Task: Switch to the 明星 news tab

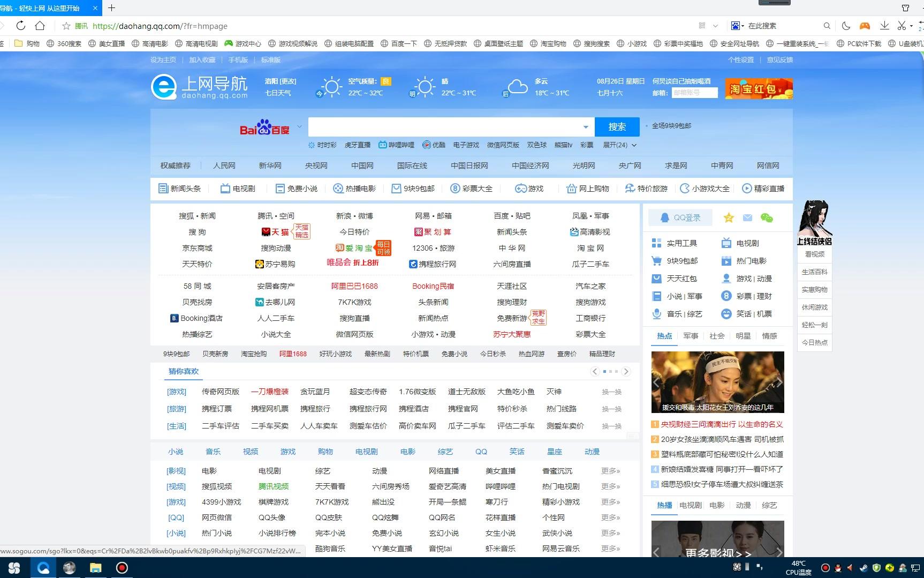Action: point(743,336)
